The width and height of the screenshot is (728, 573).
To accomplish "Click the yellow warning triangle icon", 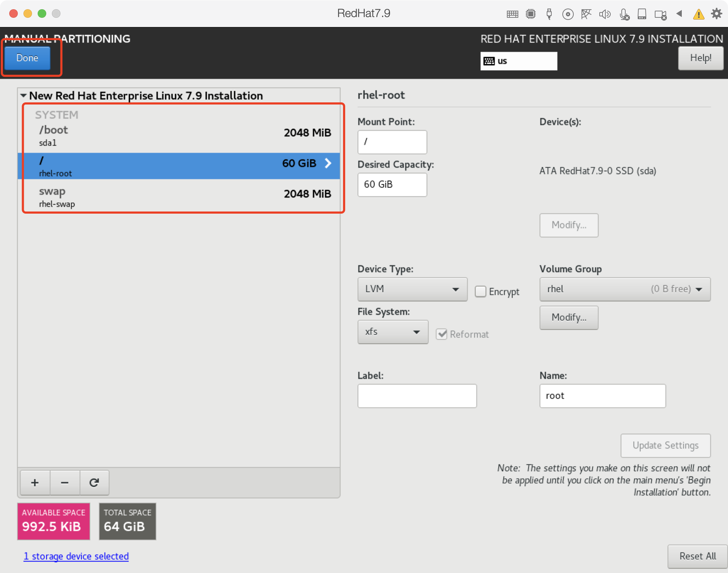I will click(698, 14).
